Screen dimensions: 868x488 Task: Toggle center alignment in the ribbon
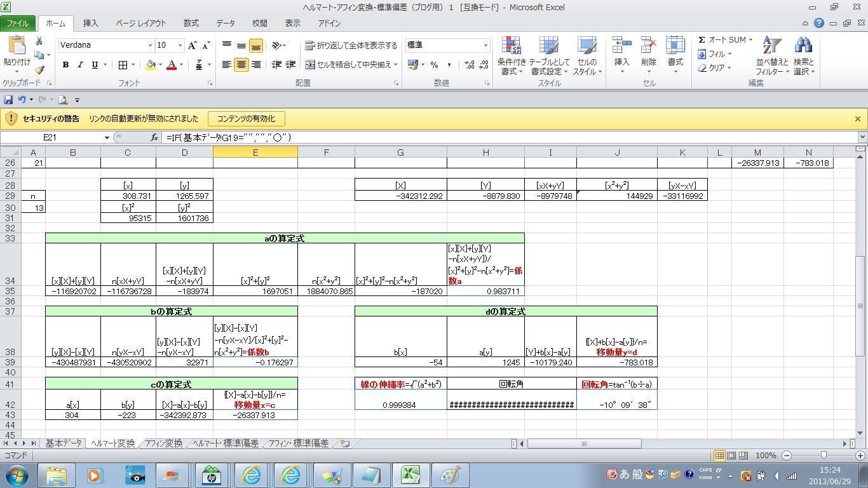coord(241,64)
